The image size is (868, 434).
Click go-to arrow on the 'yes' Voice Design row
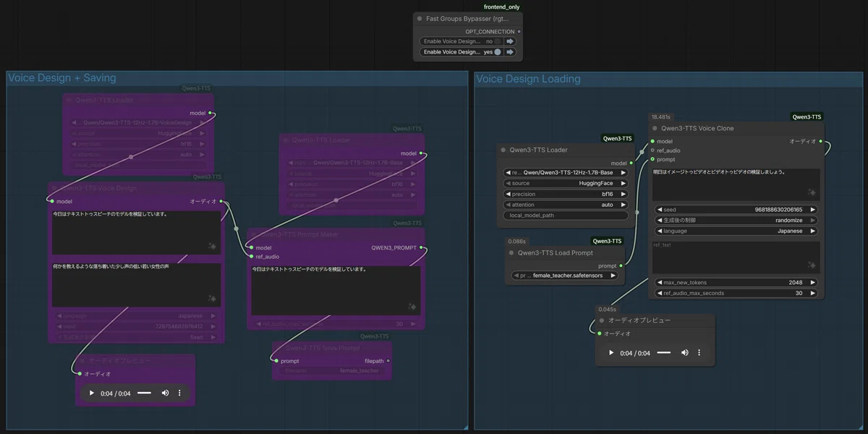[x=510, y=52]
